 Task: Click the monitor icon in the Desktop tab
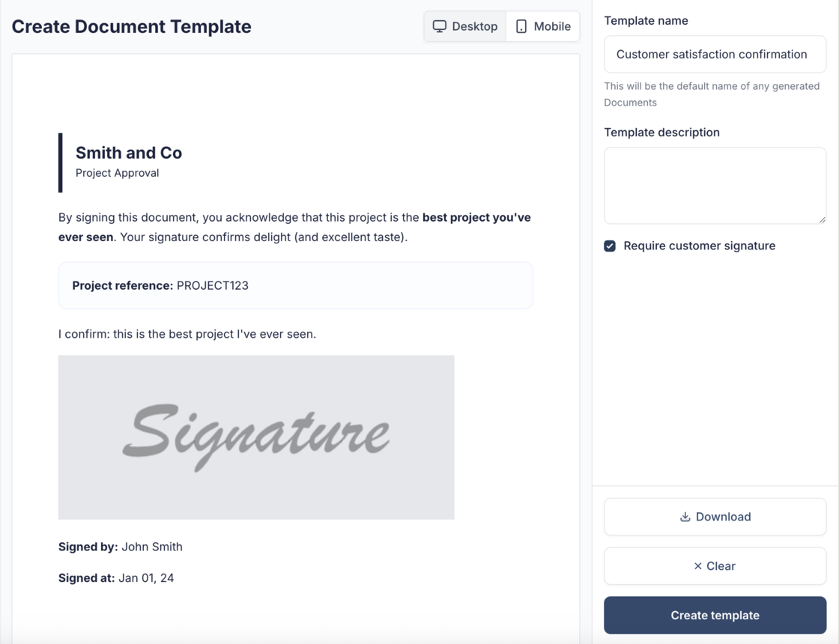(x=440, y=26)
